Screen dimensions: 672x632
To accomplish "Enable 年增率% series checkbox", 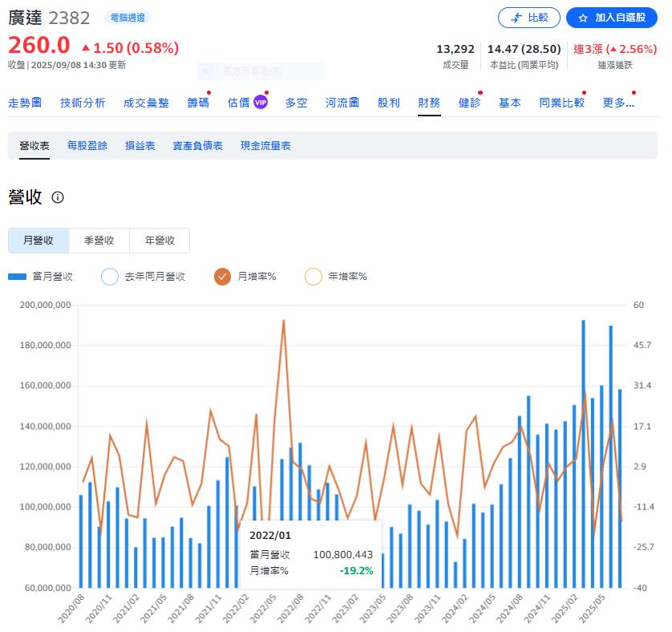I will pos(314,277).
